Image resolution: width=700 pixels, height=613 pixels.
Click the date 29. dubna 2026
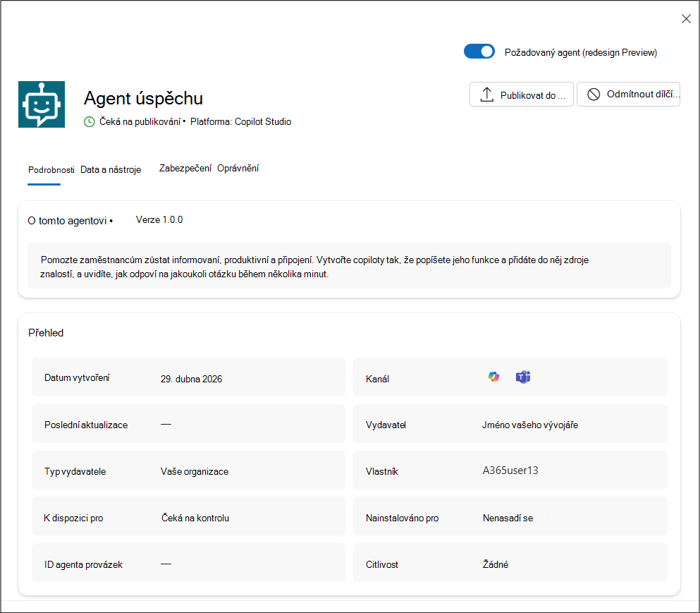pyautogui.click(x=191, y=379)
